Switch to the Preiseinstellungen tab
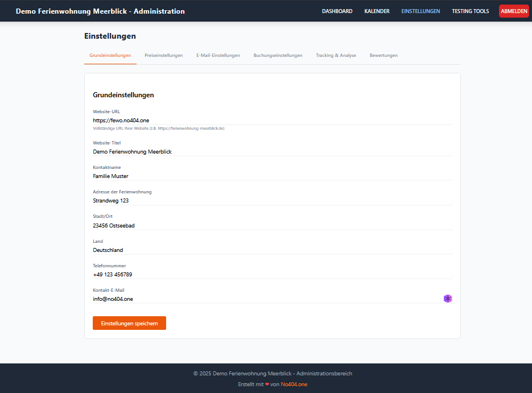This screenshot has height=393, width=532. (x=163, y=55)
